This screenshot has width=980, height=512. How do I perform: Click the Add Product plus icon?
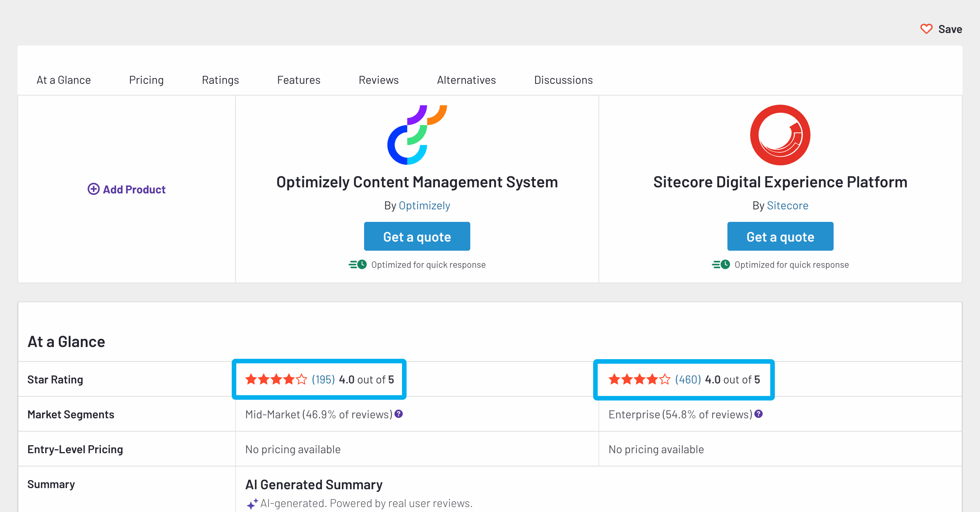click(x=94, y=189)
